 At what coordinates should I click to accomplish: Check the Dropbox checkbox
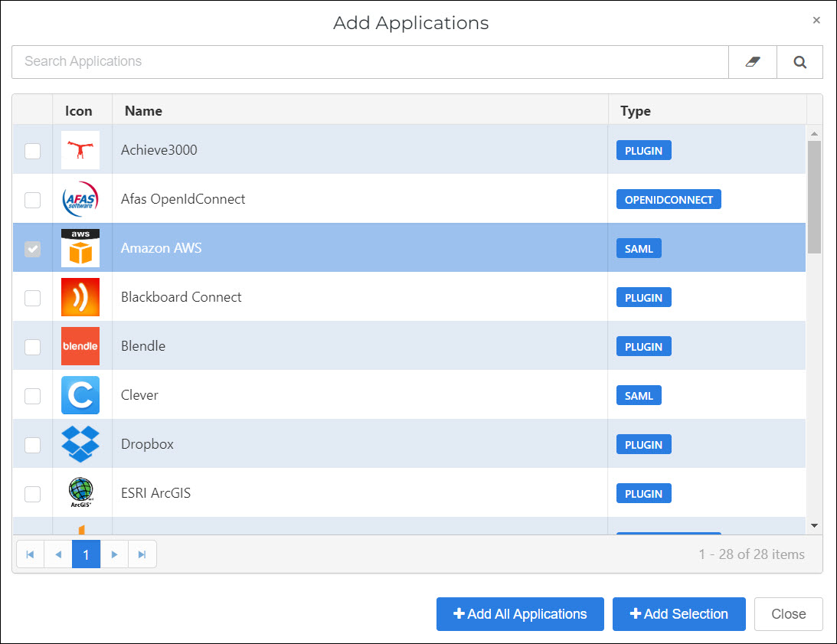33,445
